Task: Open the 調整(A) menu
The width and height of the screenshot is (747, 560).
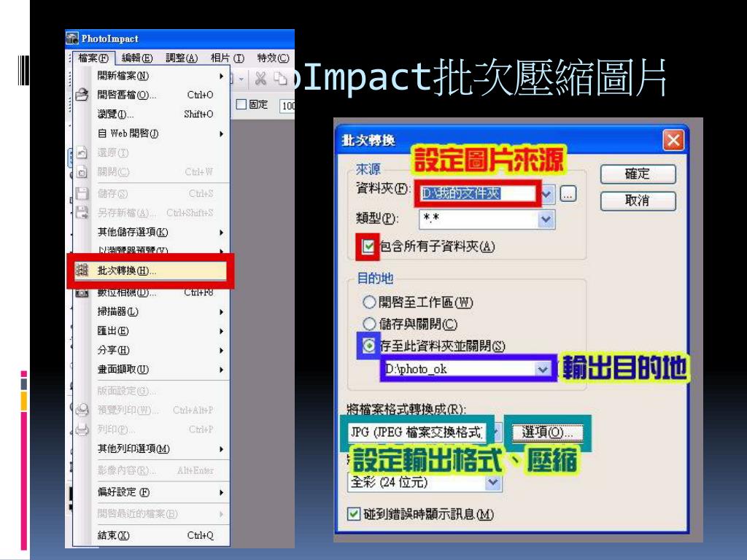Action: (x=182, y=58)
